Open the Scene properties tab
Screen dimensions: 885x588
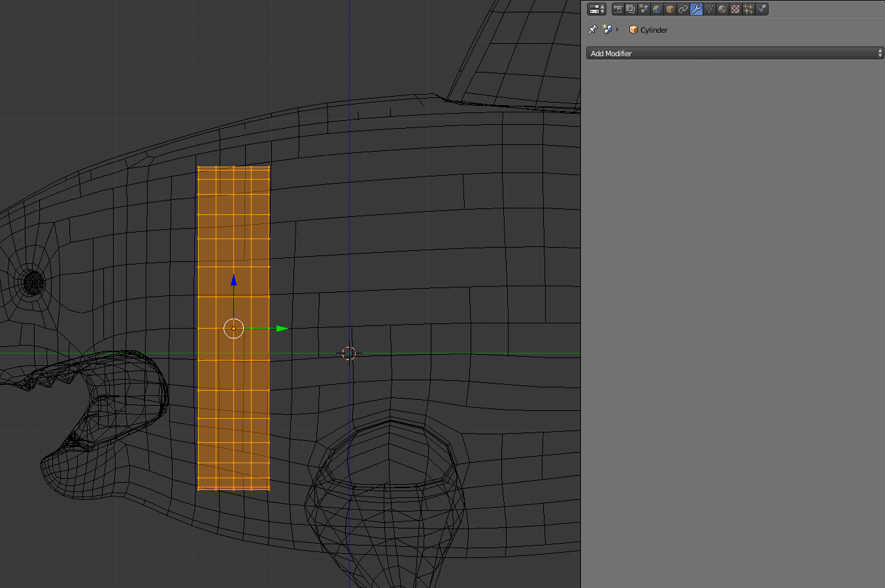click(644, 9)
